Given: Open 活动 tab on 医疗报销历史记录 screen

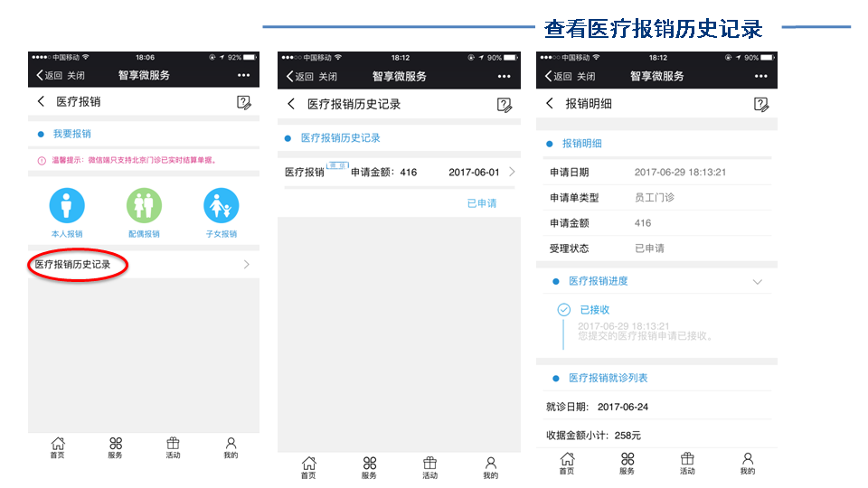Looking at the screenshot, I should [x=429, y=467].
